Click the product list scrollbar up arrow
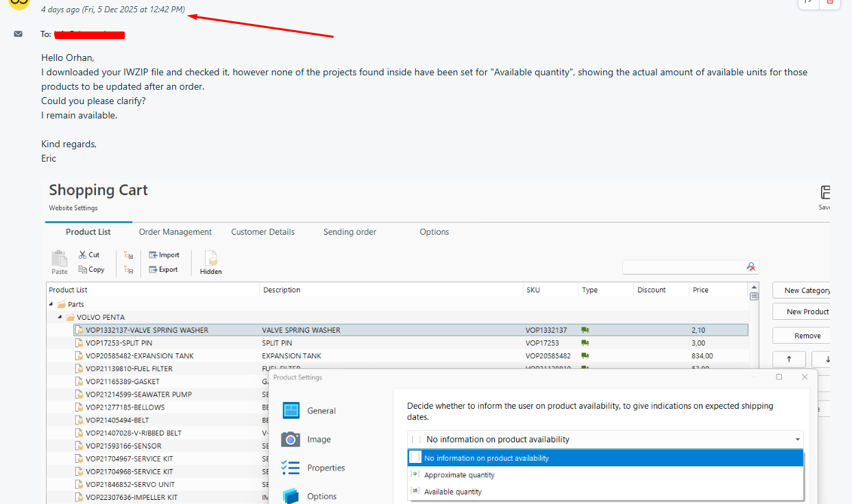Screen dimensions: 856x504 tap(754, 288)
